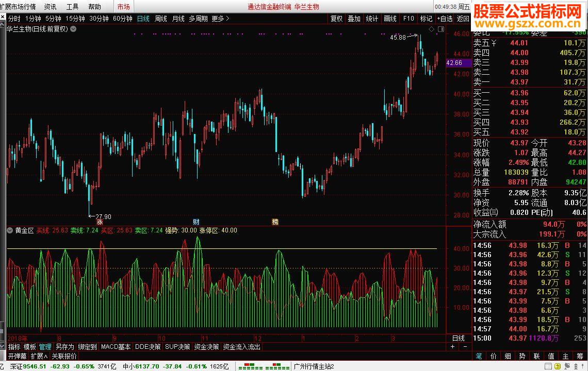
Task: Select the 15分钟 period tab
Action: tap(75, 19)
